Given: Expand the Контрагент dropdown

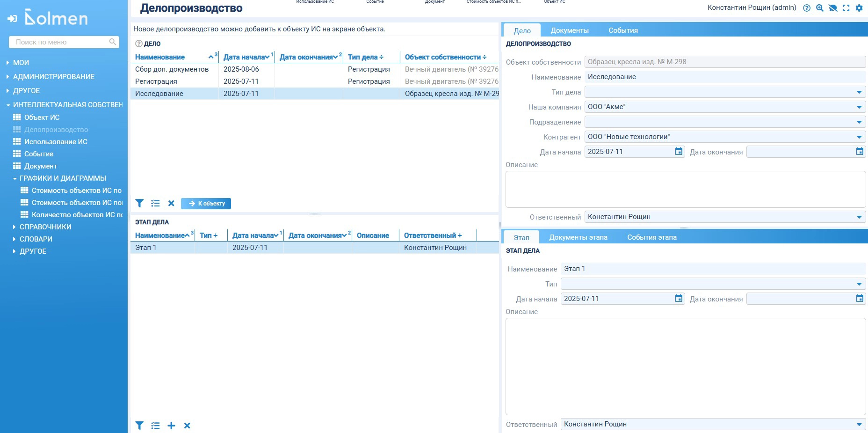Looking at the screenshot, I should pos(859,137).
